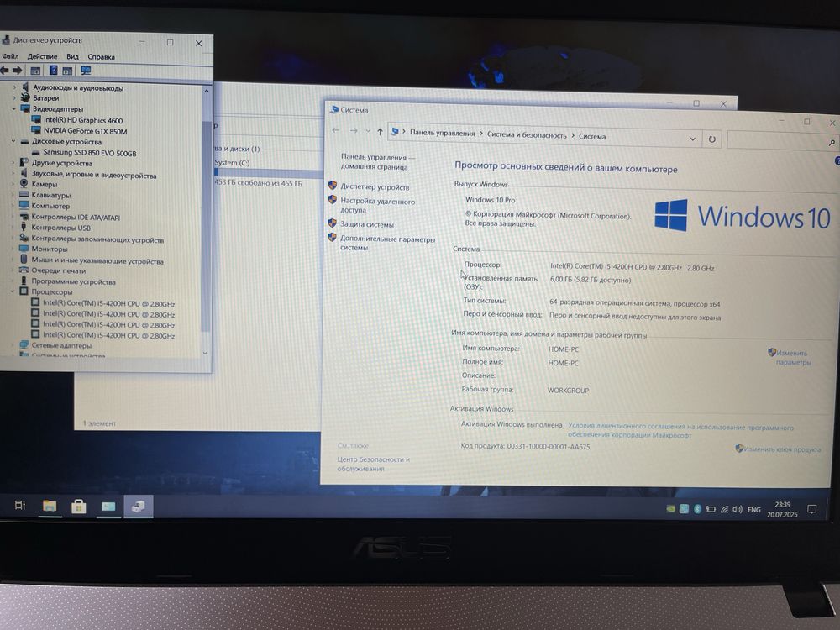This screenshot has height=630, width=840.
Task: Click Изменить параметры link
Action: point(794,357)
